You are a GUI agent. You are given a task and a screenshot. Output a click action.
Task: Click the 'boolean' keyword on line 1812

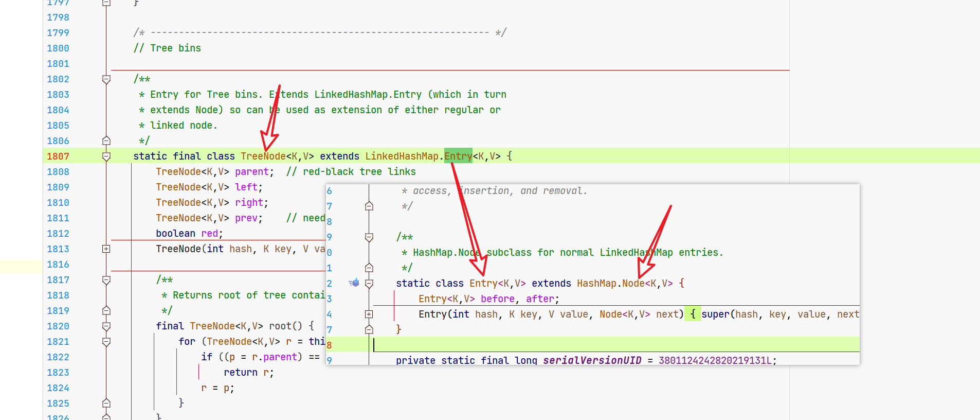[176, 233]
